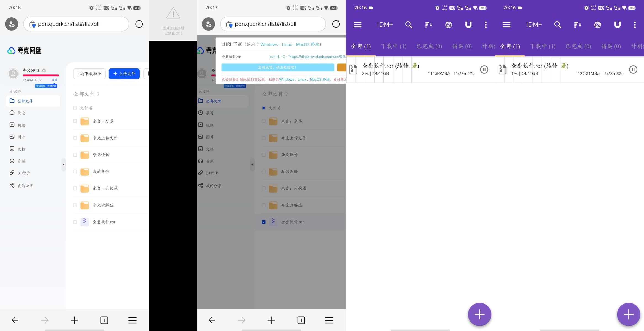Viewport: 644px width, 331px height.
Task: Tick the checkbox for 我的备份 in the 20:18 screen
Action: click(x=75, y=172)
